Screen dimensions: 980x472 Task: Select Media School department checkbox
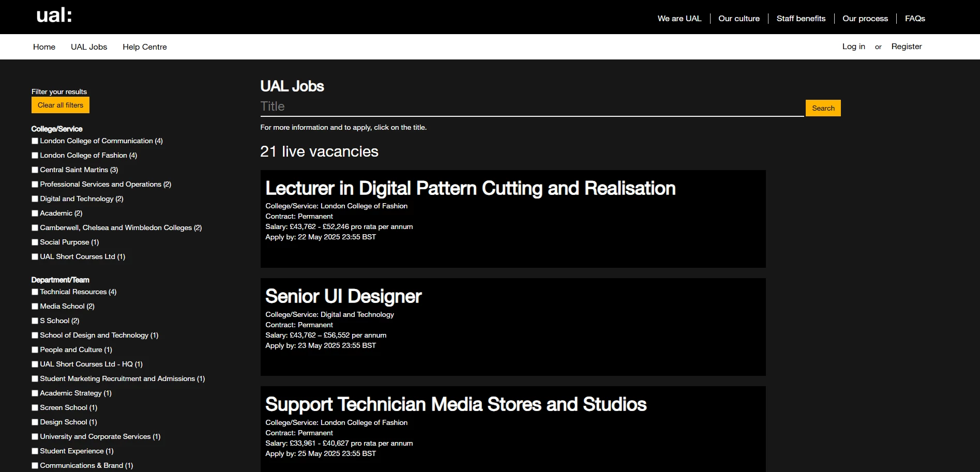click(35, 306)
